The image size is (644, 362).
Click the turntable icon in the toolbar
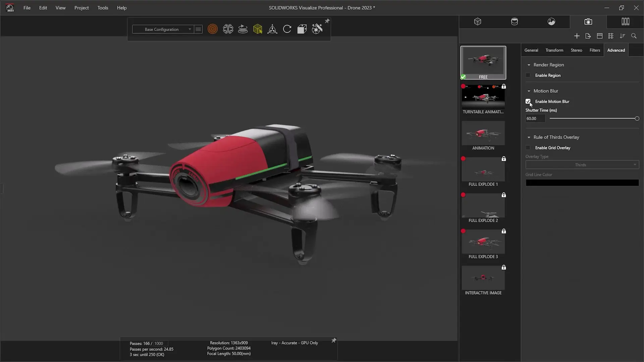(x=243, y=29)
